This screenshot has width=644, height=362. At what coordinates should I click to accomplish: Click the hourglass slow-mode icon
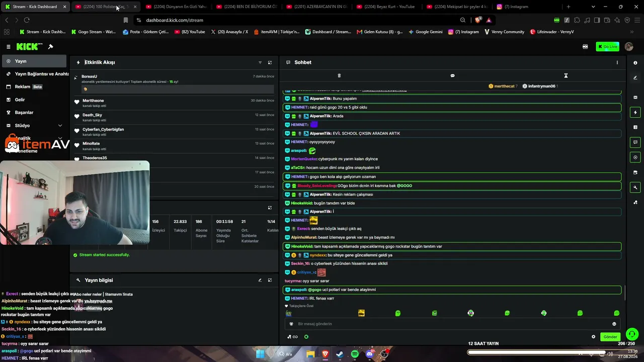pos(566,76)
